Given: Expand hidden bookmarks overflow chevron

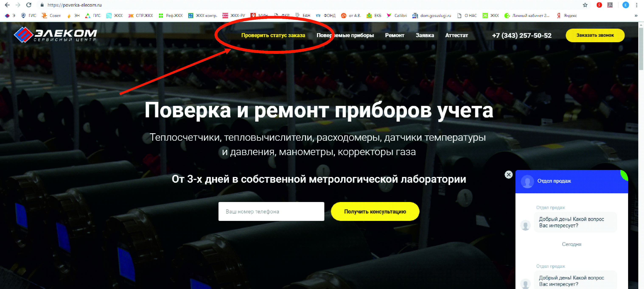Looking at the screenshot, I should 636,15.
